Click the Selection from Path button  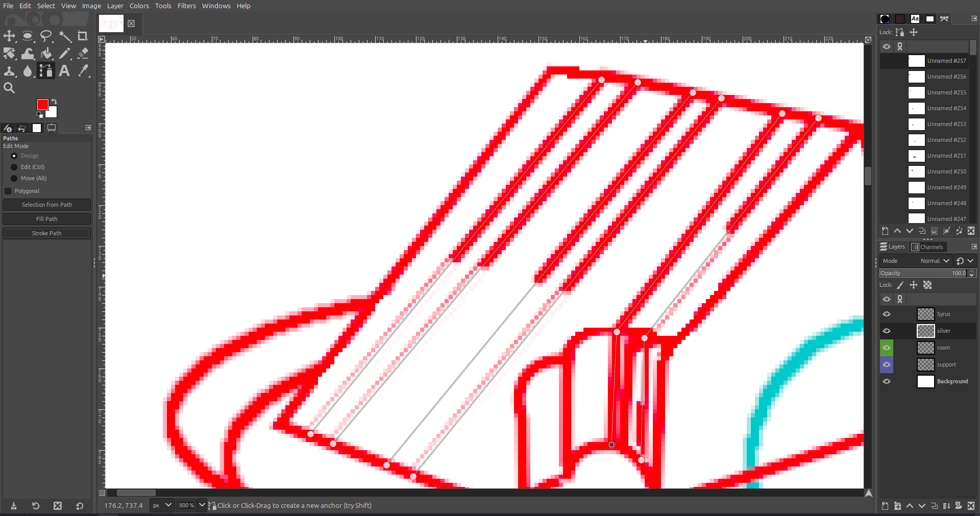(x=46, y=205)
